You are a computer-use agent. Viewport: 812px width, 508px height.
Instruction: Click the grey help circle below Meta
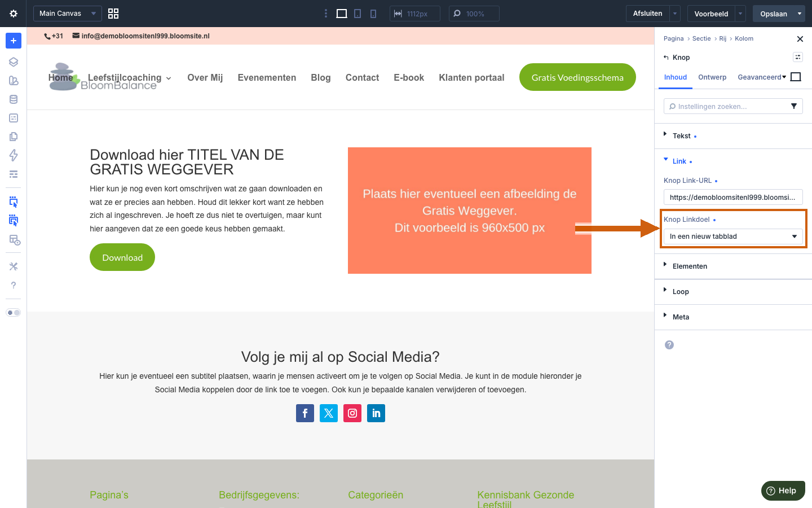[x=669, y=345]
